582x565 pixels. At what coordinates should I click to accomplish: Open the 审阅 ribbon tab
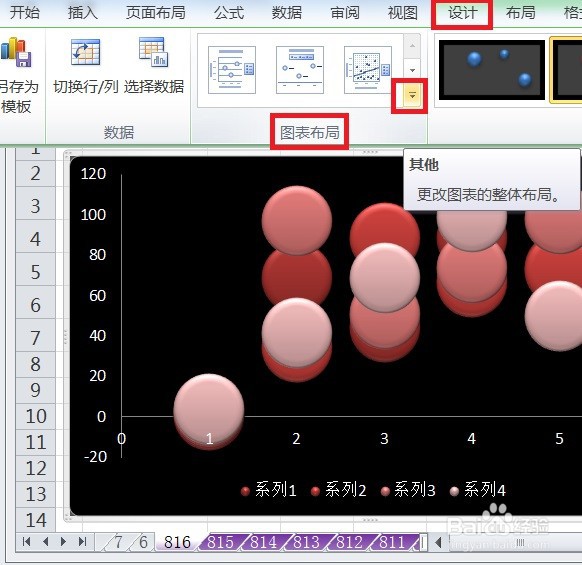click(x=345, y=13)
